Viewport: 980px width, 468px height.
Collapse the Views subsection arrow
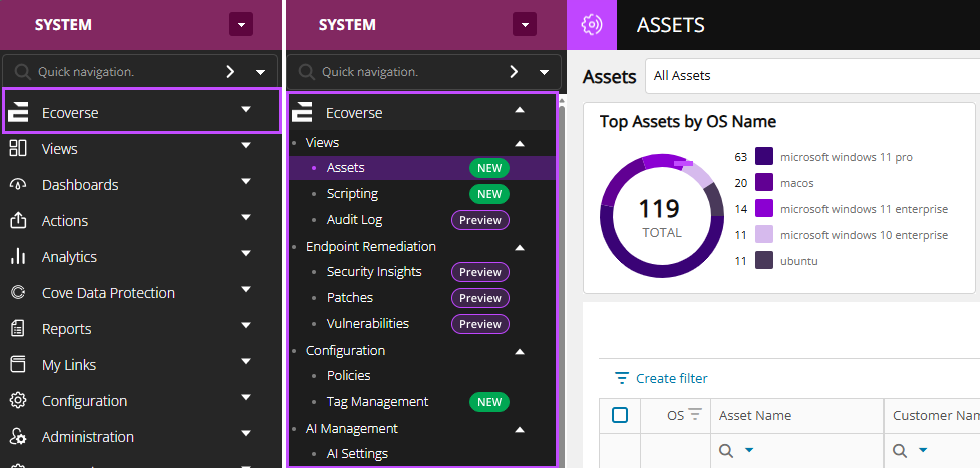520,143
